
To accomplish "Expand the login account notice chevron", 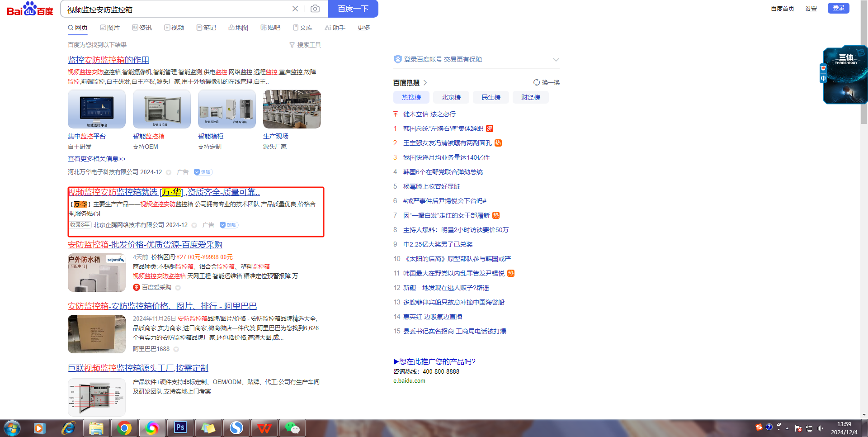I will click(556, 60).
